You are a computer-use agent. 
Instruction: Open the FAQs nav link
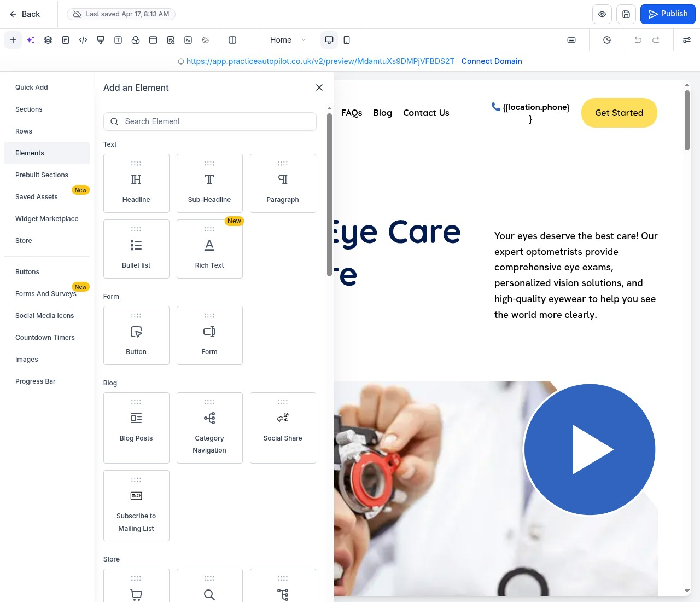352,113
